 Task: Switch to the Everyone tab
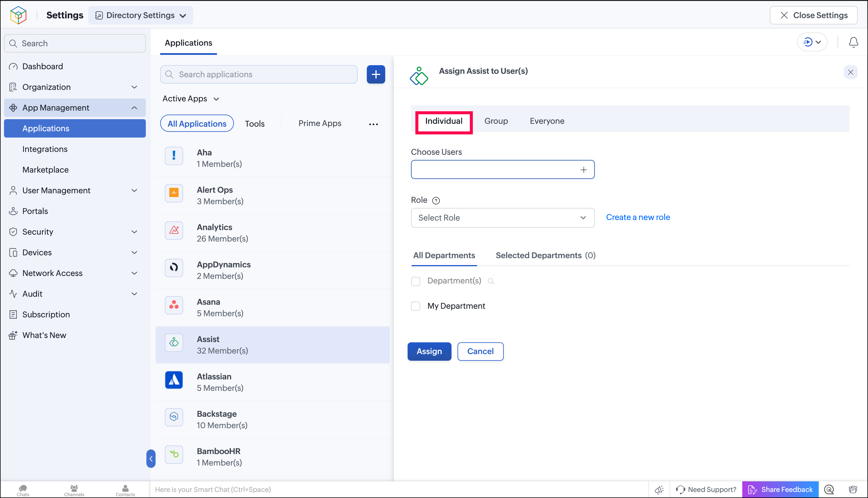coord(547,121)
